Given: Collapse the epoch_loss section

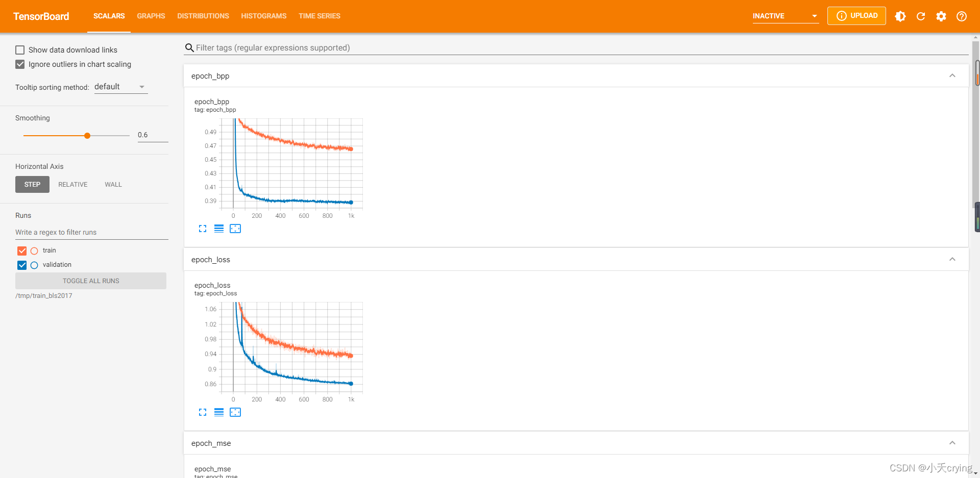Looking at the screenshot, I should point(952,259).
